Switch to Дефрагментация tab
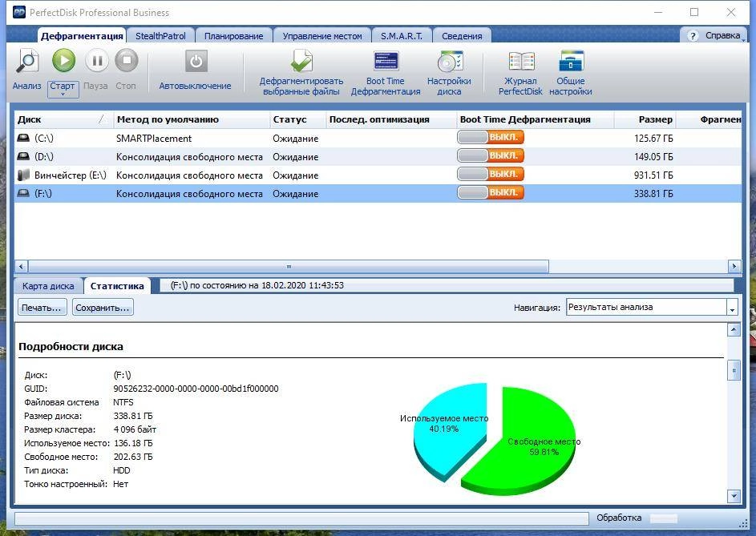This screenshot has width=756, height=536. (82, 36)
